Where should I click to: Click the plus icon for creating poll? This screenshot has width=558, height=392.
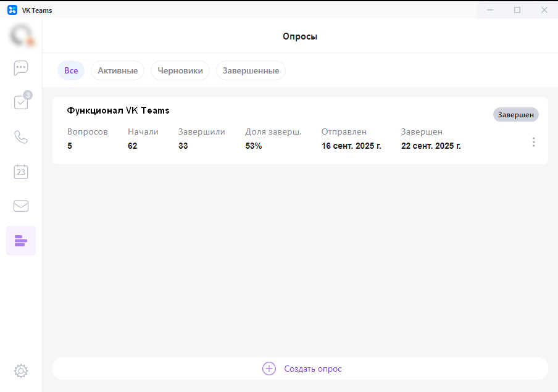269,369
